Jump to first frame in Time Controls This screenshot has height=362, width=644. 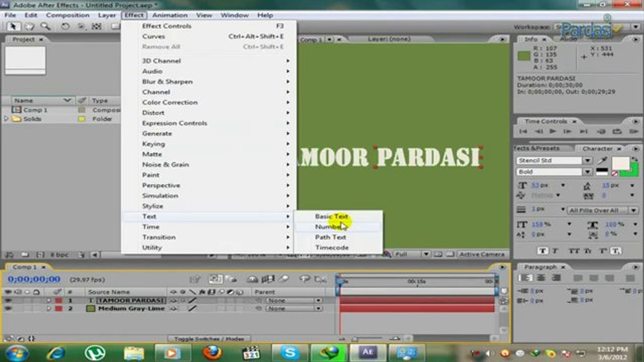pos(523,131)
